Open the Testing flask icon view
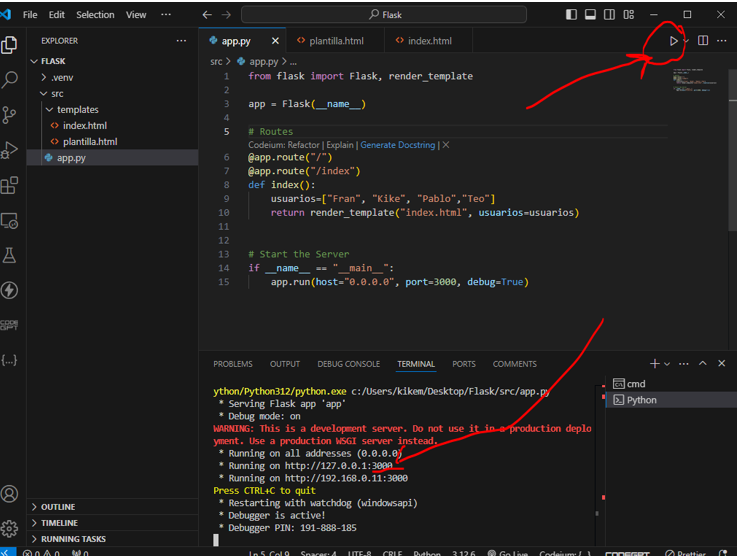 coord(10,255)
